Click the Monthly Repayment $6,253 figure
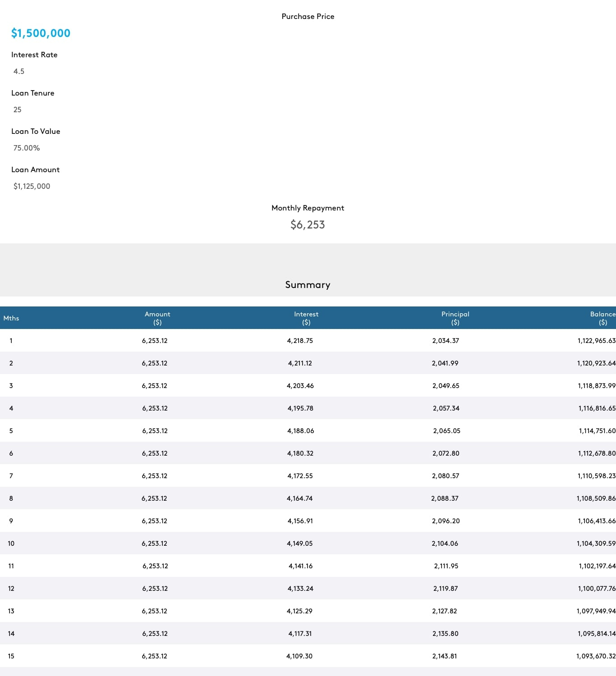The image size is (616, 676). (x=308, y=225)
